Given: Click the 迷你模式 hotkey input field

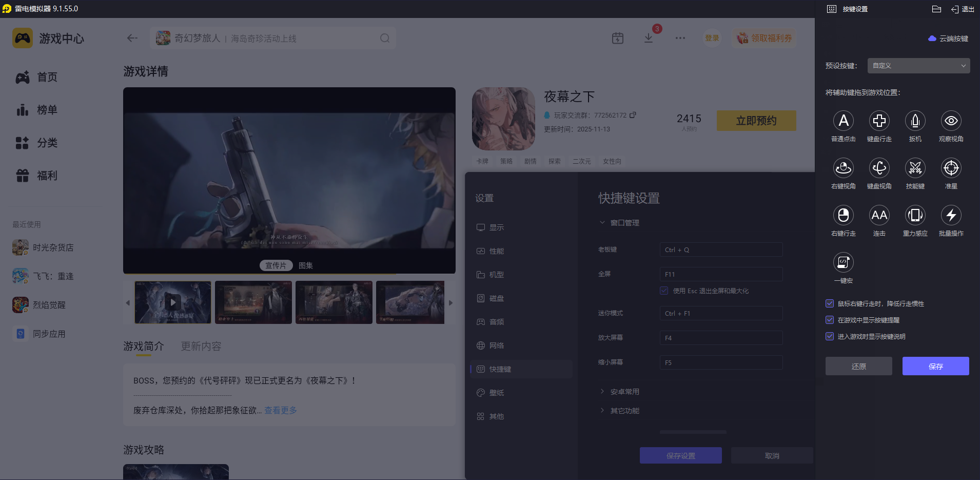Looking at the screenshot, I should [x=720, y=313].
